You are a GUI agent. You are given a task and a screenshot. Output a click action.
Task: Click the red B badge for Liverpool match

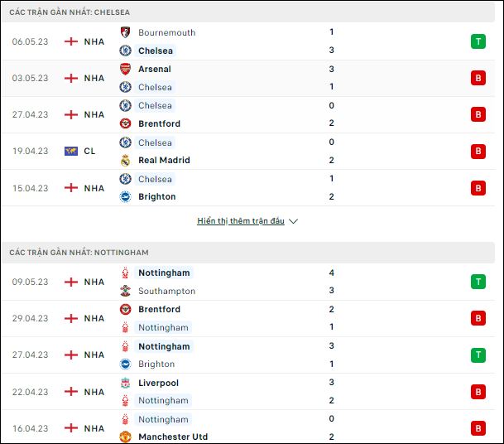click(478, 392)
